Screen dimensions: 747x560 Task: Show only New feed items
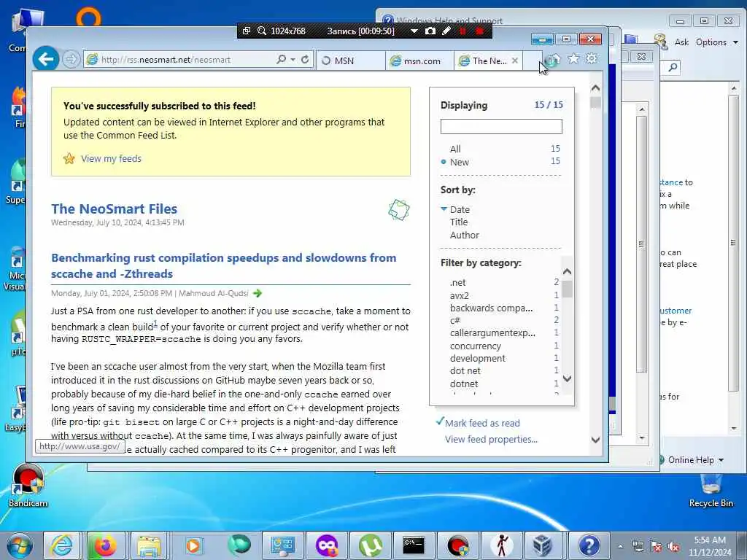coord(460,163)
